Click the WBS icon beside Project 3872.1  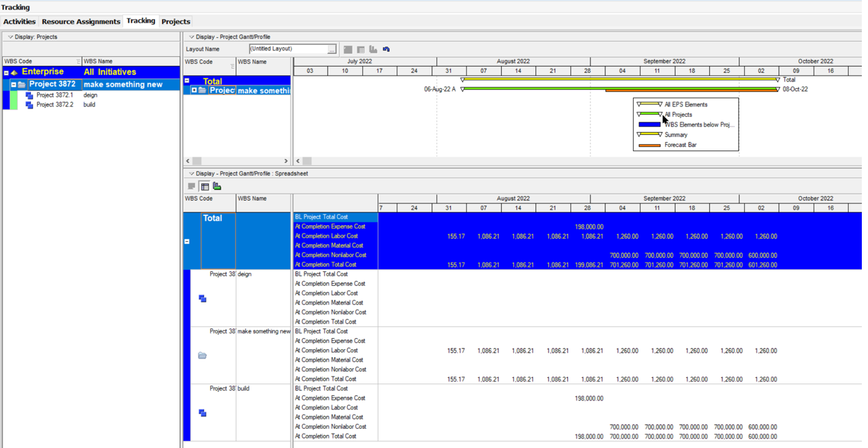[x=29, y=96]
